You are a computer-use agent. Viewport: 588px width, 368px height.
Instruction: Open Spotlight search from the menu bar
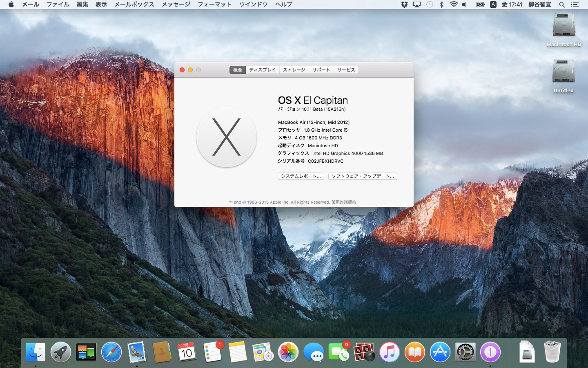562,5
